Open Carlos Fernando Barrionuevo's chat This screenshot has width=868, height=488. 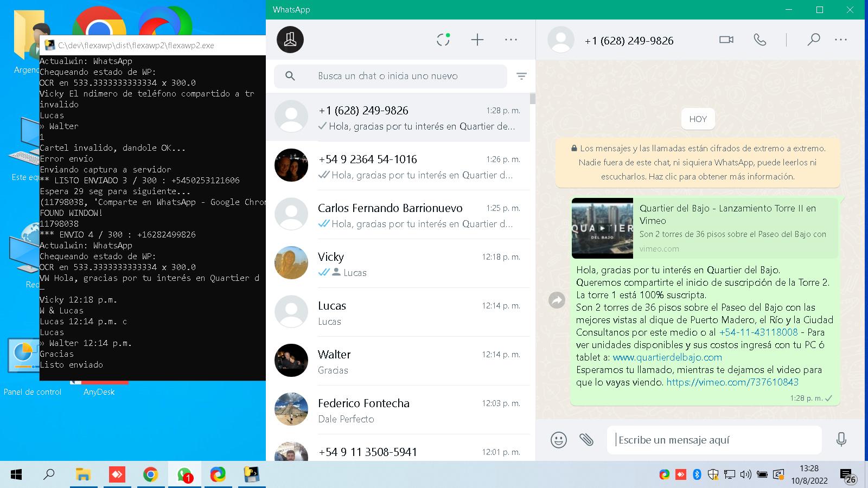(398, 215)
